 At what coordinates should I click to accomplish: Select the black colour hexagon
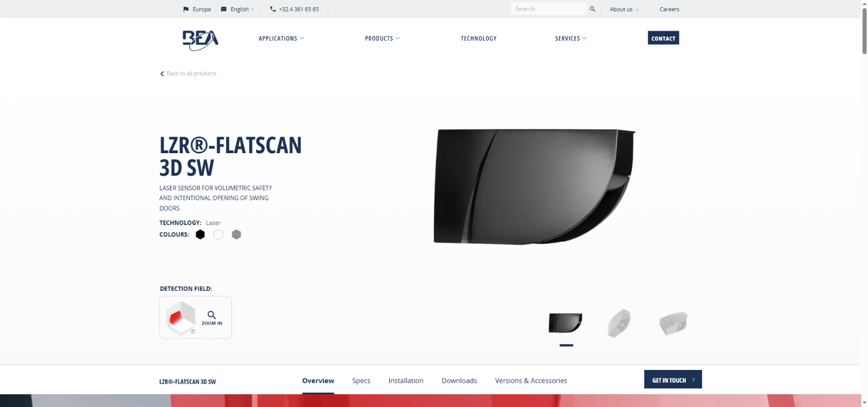tap(200, 234)
